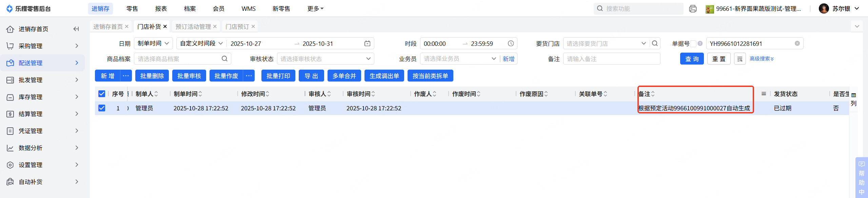
Task: Expand the tab list chevron at right
Action: pos(857,26)
